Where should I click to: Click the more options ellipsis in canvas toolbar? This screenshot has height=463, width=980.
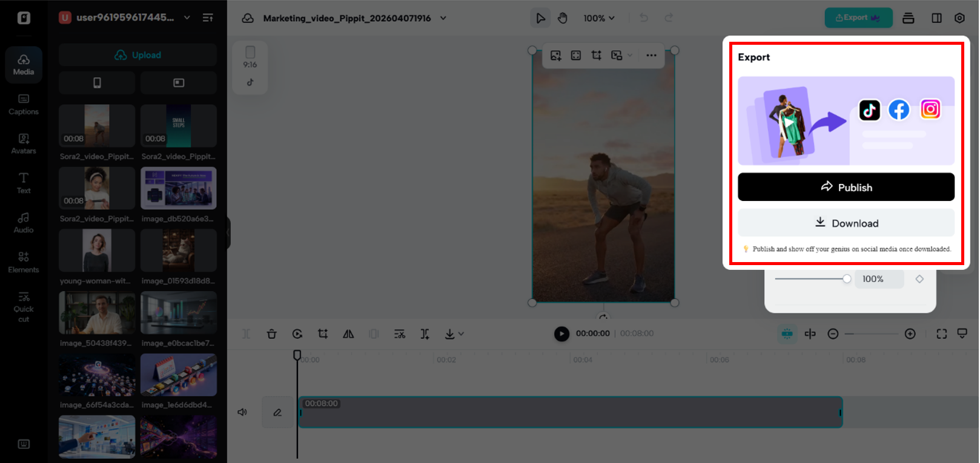651,55
